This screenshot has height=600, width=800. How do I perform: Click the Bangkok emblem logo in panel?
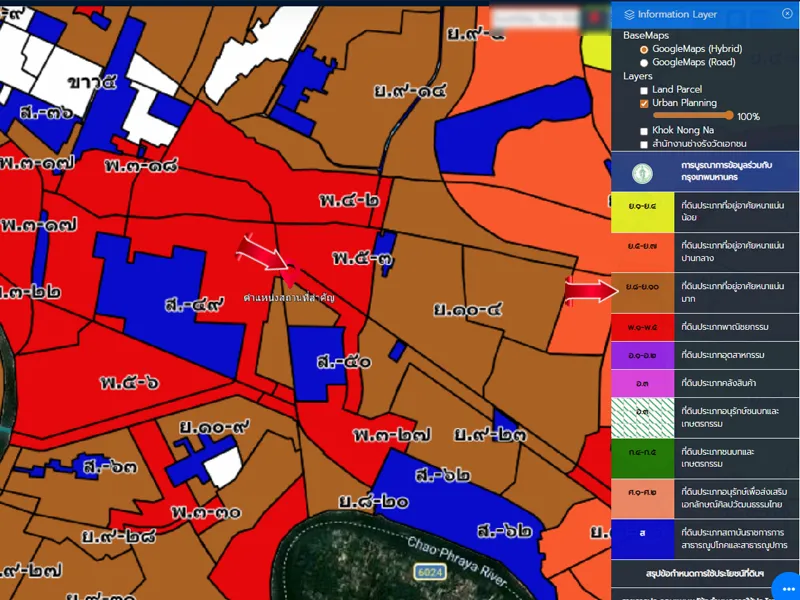642,172
